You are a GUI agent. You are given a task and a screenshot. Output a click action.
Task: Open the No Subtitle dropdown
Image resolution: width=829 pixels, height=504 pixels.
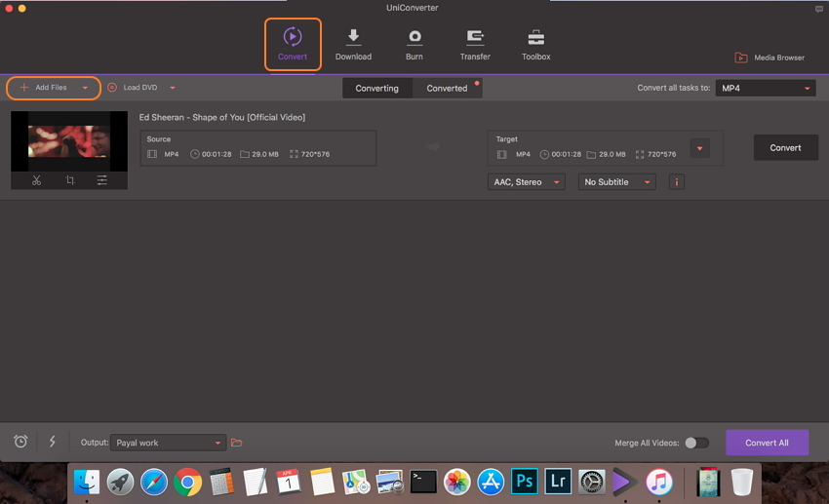click(x=617, y=182)
